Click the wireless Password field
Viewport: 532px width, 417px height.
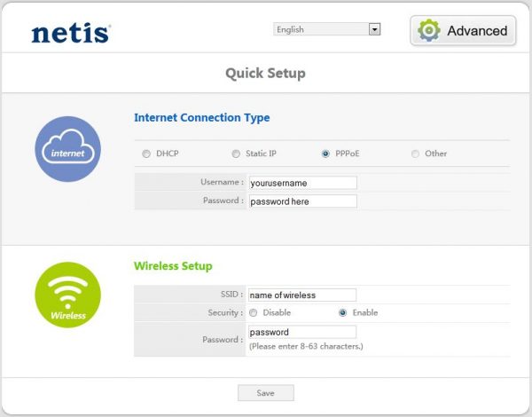click(301, 332)
